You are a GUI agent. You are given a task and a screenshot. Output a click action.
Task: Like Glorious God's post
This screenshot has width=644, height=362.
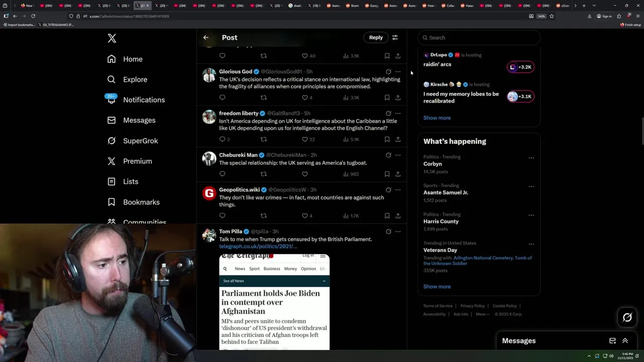click(304, 98)
